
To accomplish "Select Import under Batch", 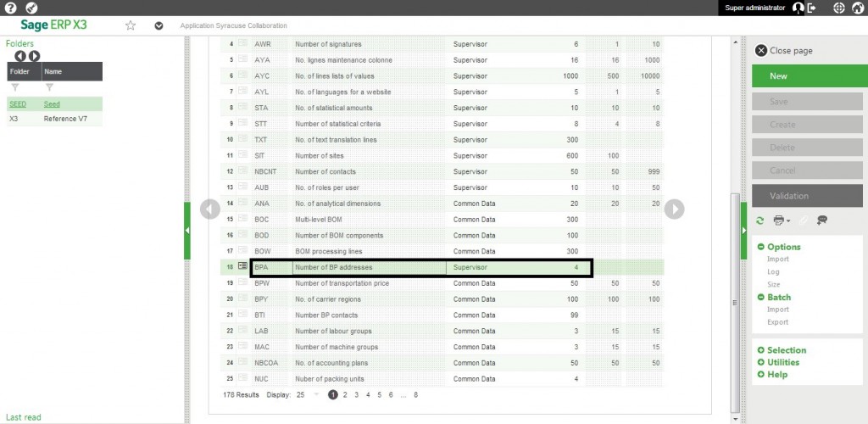I will click(x=777, y=310).
